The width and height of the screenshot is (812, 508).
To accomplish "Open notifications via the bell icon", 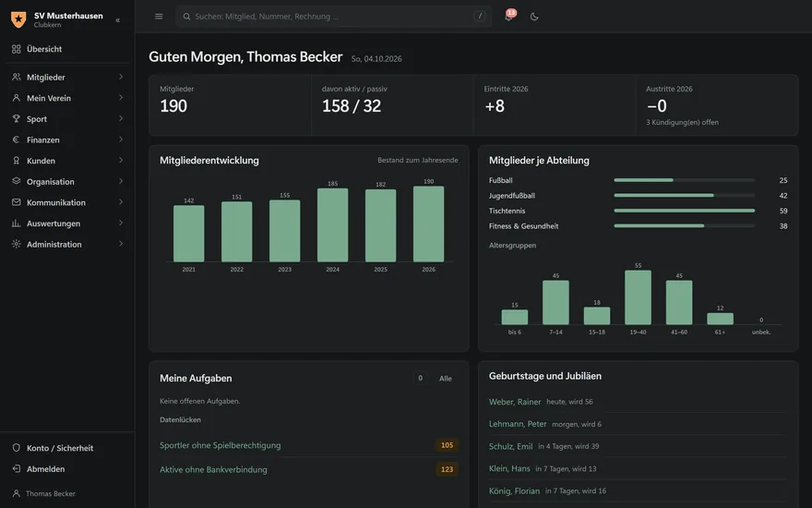I will point(508,16).
